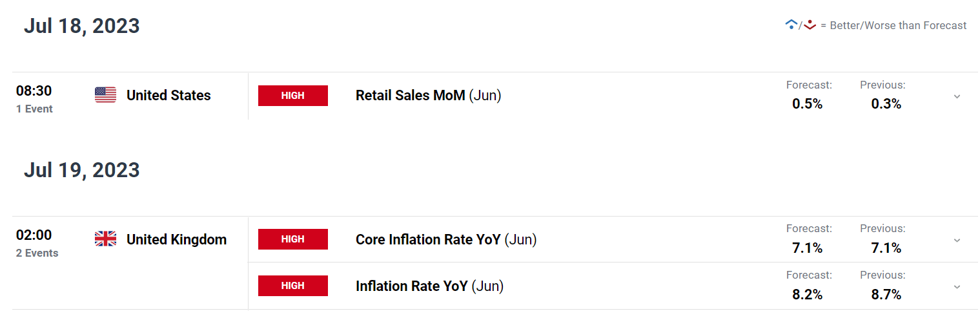Click the Retail Sales forecast value 0.5%
The height and width of the screenshot is (311, 980).
(x=807, y=103)
